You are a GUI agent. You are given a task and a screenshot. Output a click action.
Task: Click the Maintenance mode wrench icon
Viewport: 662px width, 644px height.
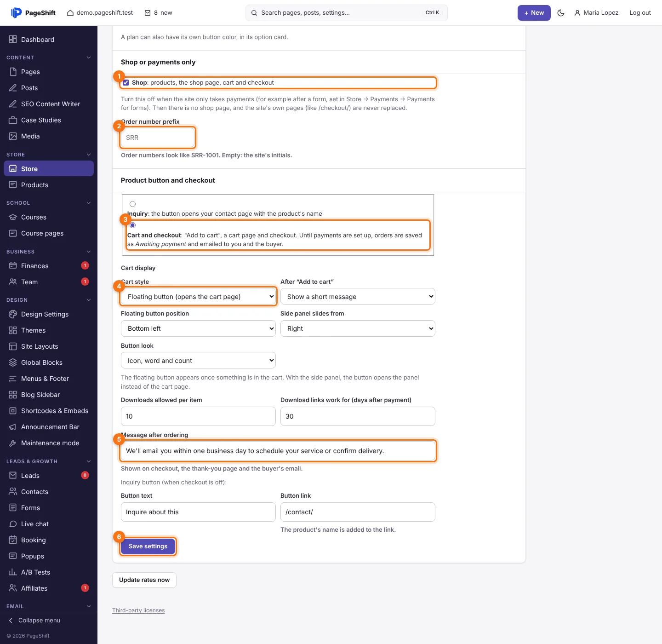[13, 443]
